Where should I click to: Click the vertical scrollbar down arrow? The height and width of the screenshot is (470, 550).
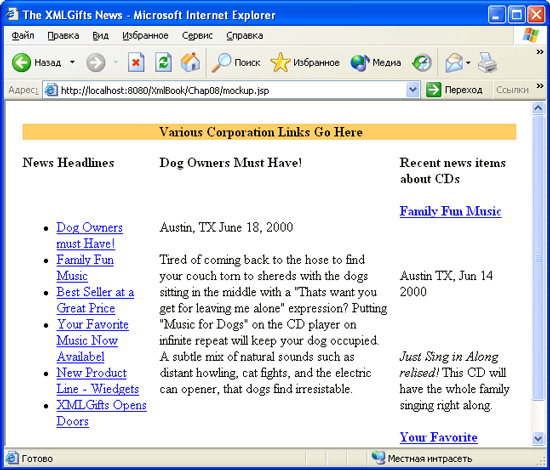538,438
